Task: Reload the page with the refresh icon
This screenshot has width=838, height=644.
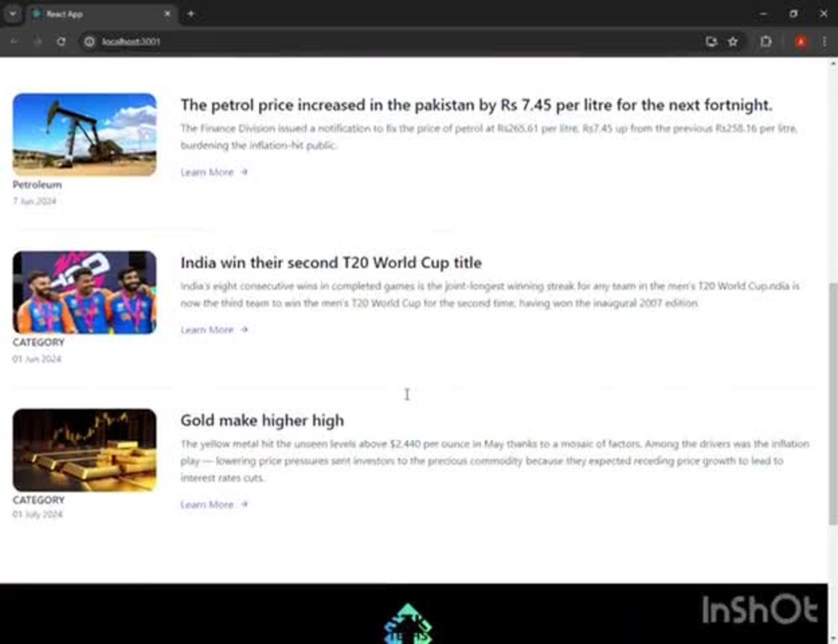Action: tap(61, 41)
